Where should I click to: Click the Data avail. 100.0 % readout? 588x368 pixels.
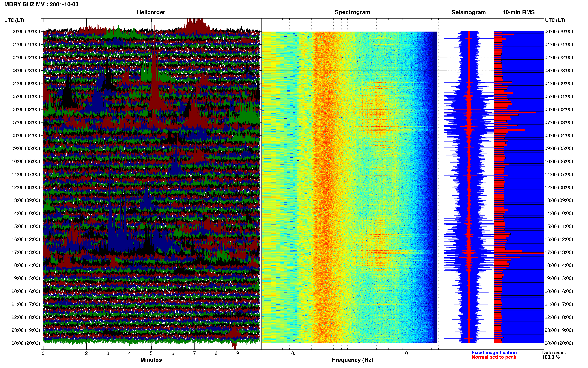[x=554, y=355]
